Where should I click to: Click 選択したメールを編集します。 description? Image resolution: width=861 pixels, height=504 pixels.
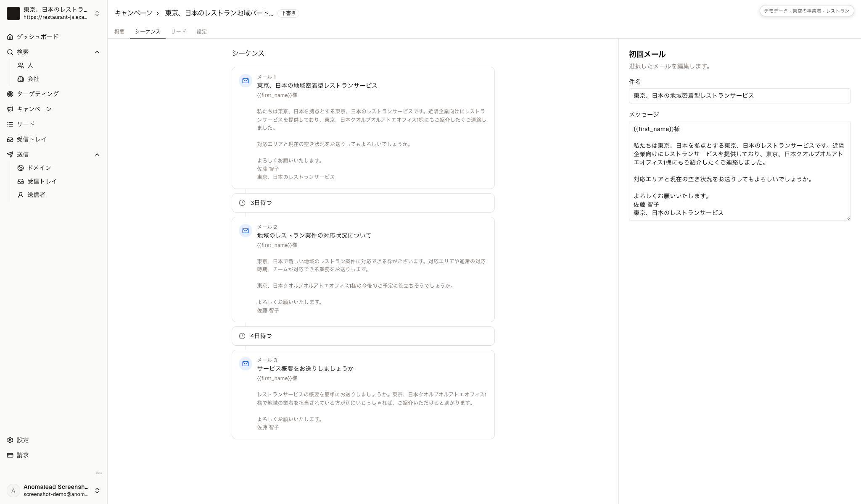tap(670, 66)
